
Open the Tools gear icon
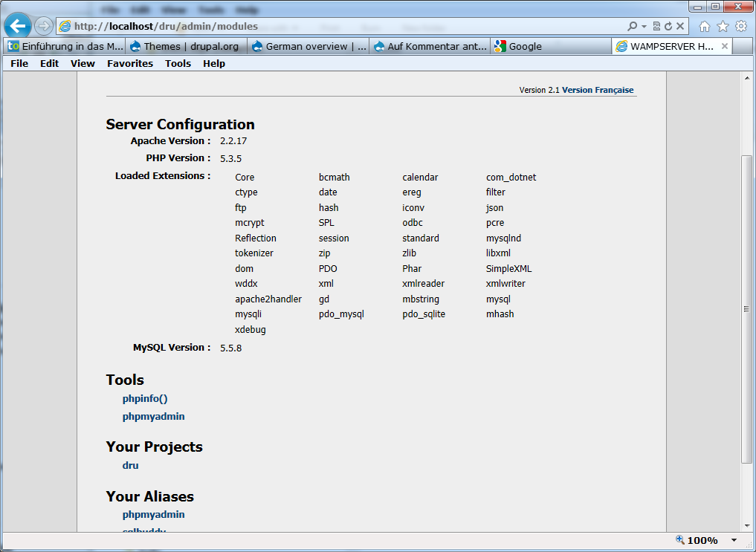(741, 26)
